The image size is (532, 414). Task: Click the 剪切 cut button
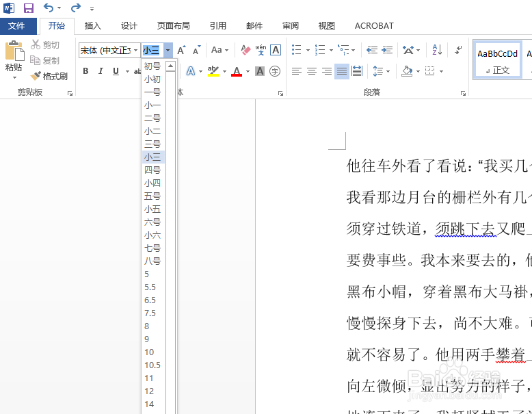point(45,45)
